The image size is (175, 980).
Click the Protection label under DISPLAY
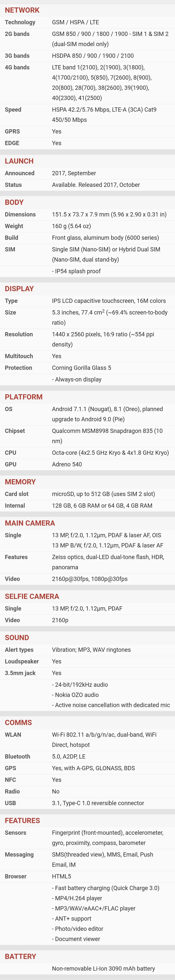pos(18,368)
